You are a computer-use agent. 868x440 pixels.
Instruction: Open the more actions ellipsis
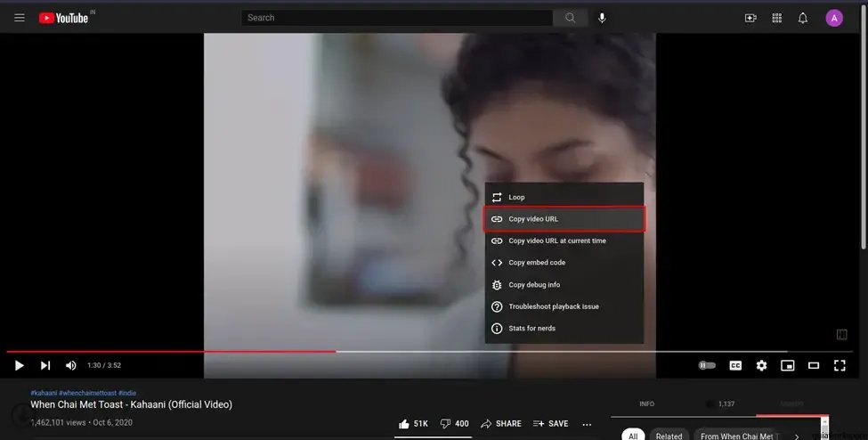click(x=587, y=424)
